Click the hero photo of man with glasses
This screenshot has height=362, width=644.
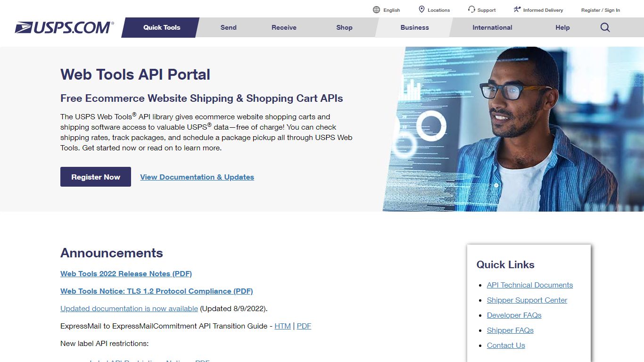(x=513, y=129)
